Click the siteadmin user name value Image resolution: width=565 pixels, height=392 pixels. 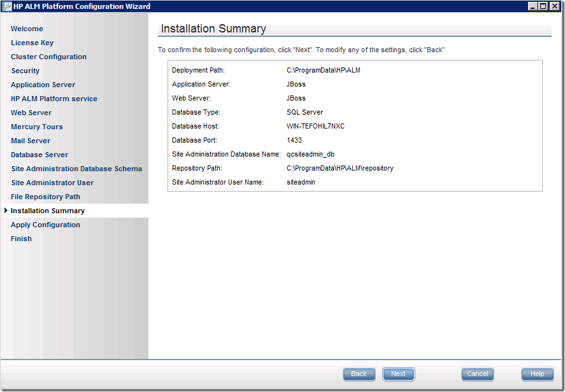tap(301, 183)
